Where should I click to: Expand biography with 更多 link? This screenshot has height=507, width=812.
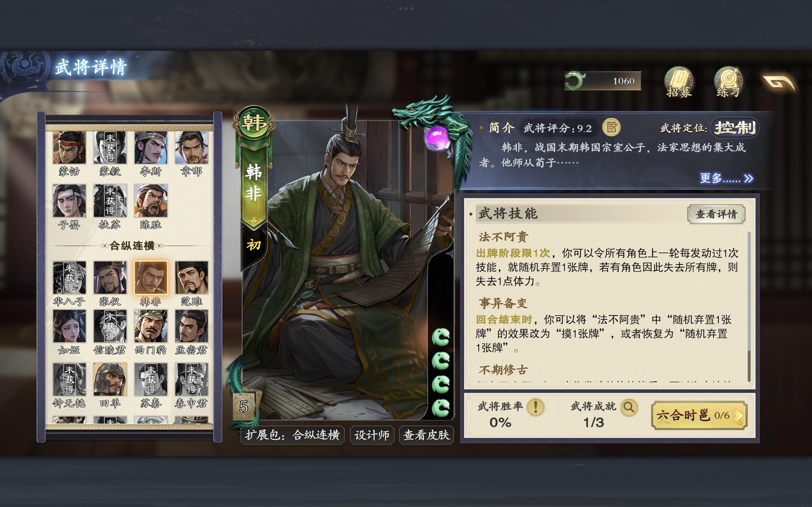[726, 178]
